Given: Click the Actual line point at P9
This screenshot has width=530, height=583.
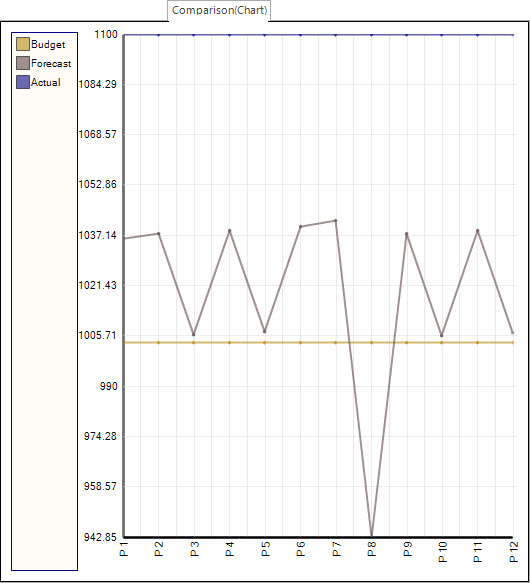Looking at the screenshot, I should (x=407, y=35).
